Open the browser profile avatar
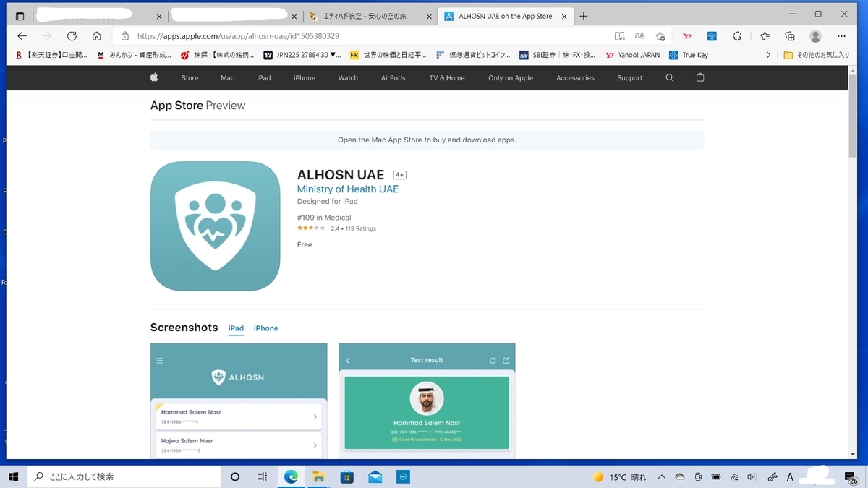This screenshot has width=868, height=488. coord(815,36)
